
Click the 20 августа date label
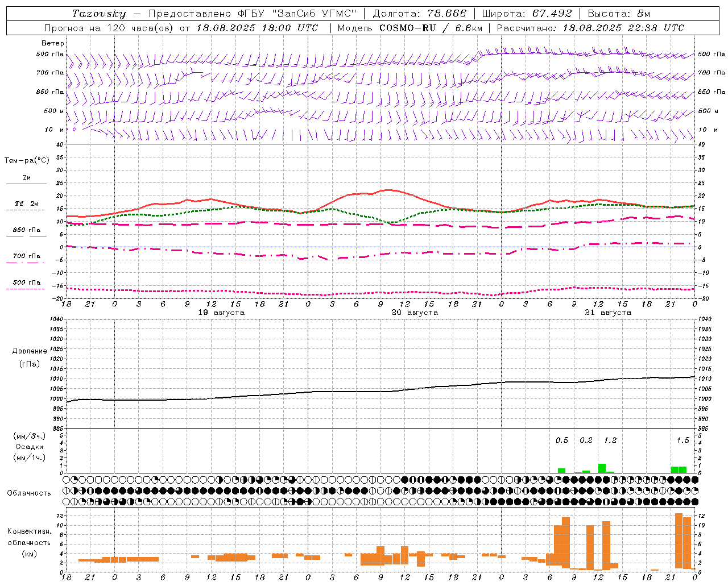tap(415, 313)
